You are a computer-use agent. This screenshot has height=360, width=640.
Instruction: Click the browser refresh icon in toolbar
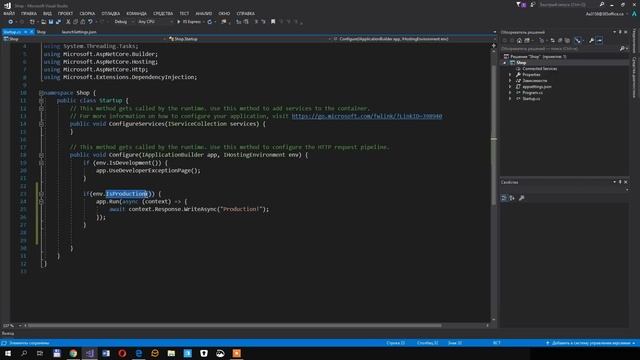point(209,22)
